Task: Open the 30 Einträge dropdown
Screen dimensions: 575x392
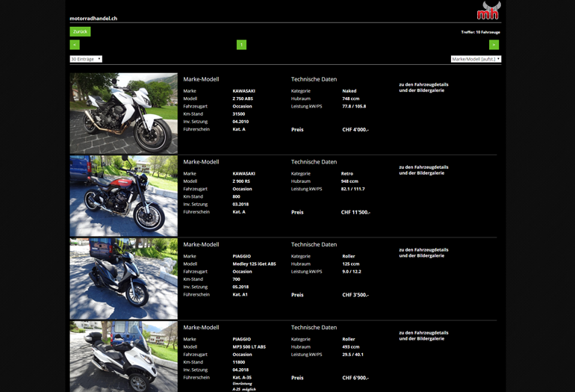Action: click(x=86, y=59)
